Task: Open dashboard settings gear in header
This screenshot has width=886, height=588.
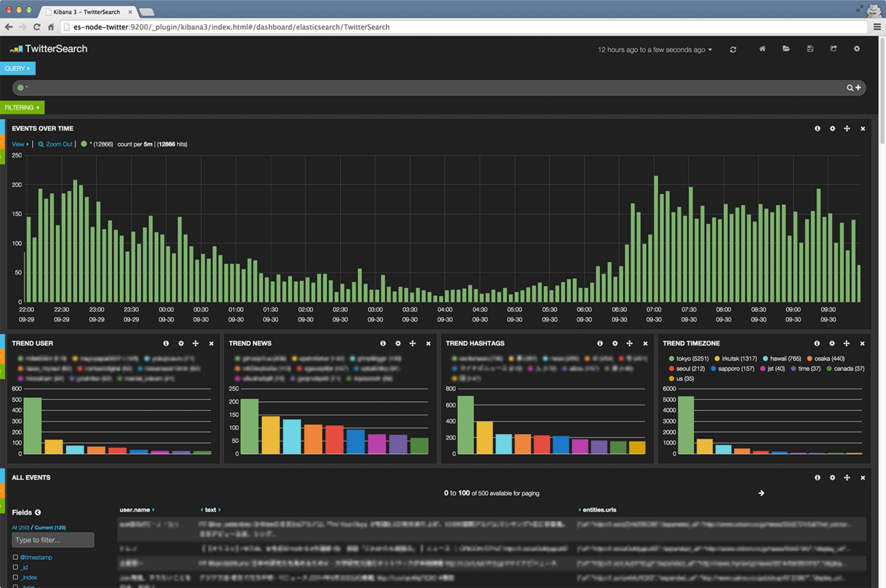Action: pos(857,49)
